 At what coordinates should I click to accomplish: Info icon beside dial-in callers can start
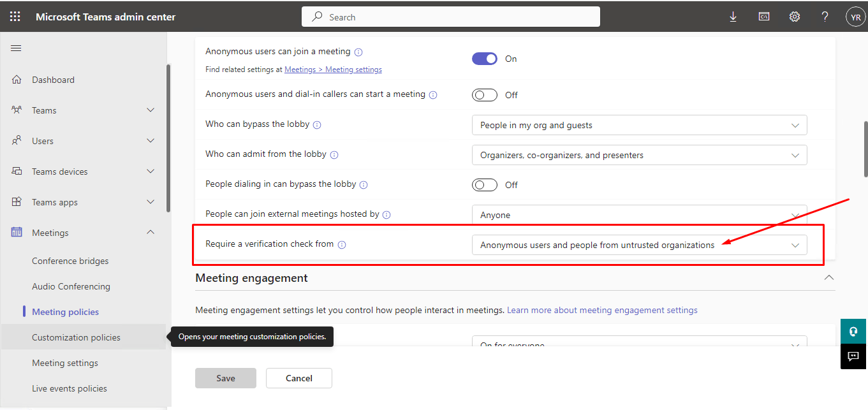tap(433, 95)
